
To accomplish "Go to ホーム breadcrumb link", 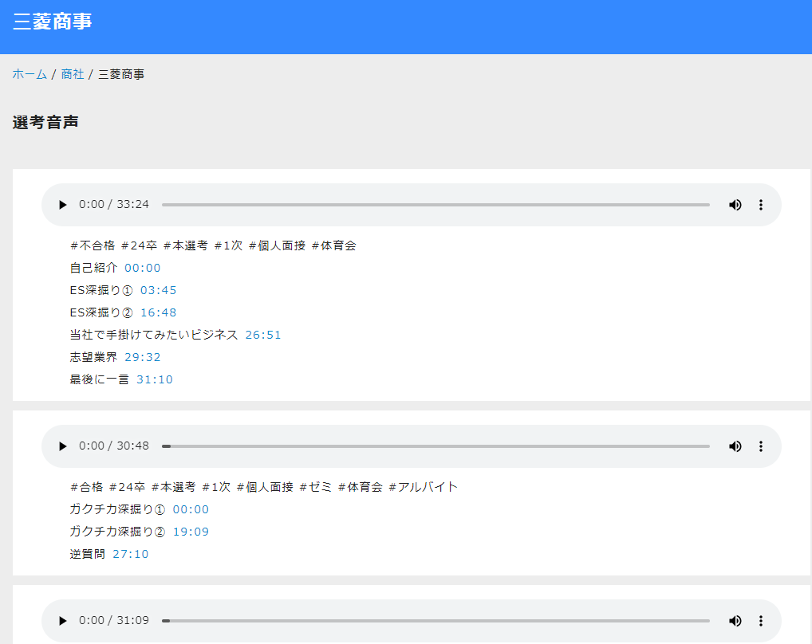I will click(30, 74).
